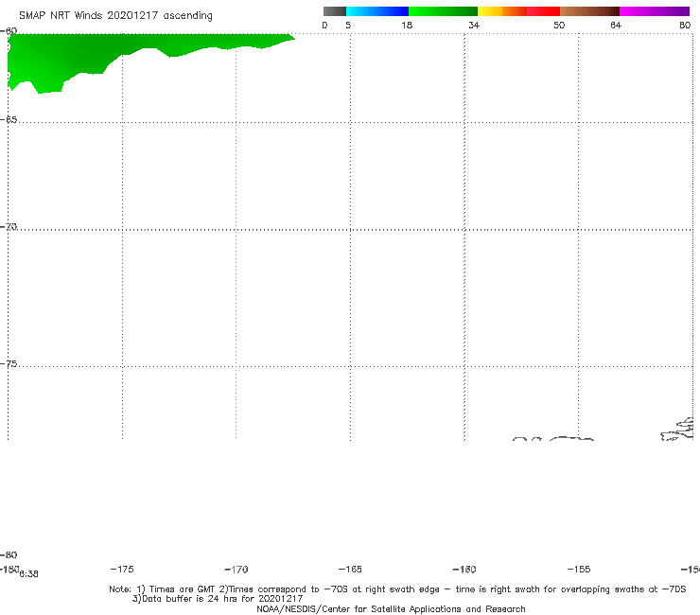Click the title 'SMAP NRT Winds 20201217 ascending'
Image resolution: width=700 pixels, height=615 pixels.
(115, 16)
